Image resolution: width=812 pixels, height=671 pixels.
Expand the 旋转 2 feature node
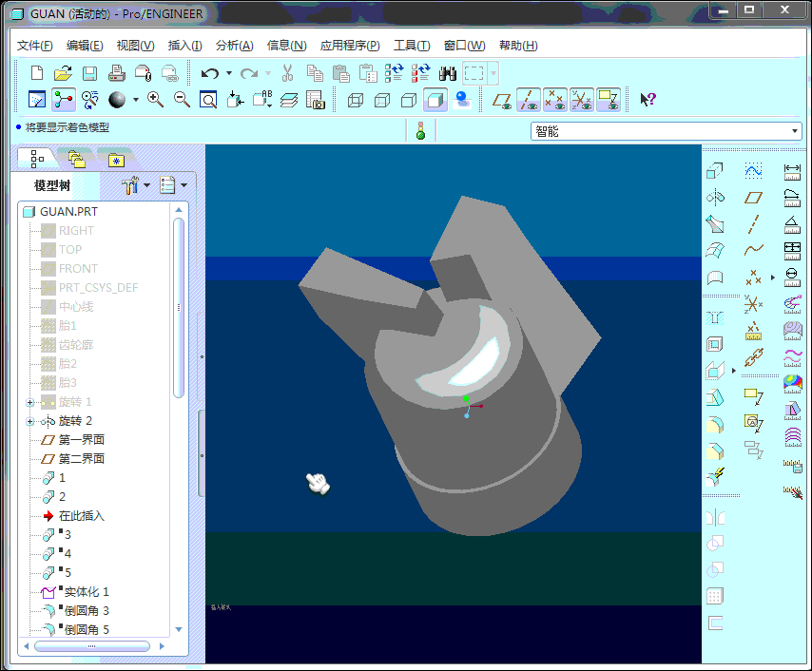point(30,421)
